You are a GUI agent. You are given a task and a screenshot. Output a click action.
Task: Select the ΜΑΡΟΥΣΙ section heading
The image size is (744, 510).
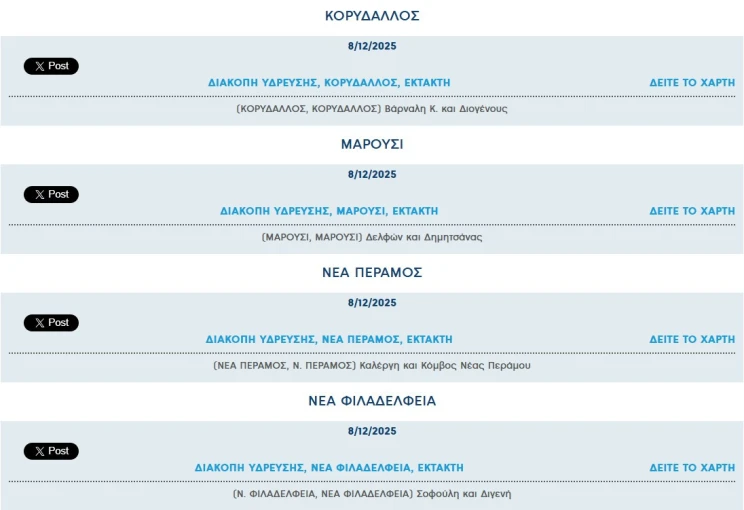(372, 144)
